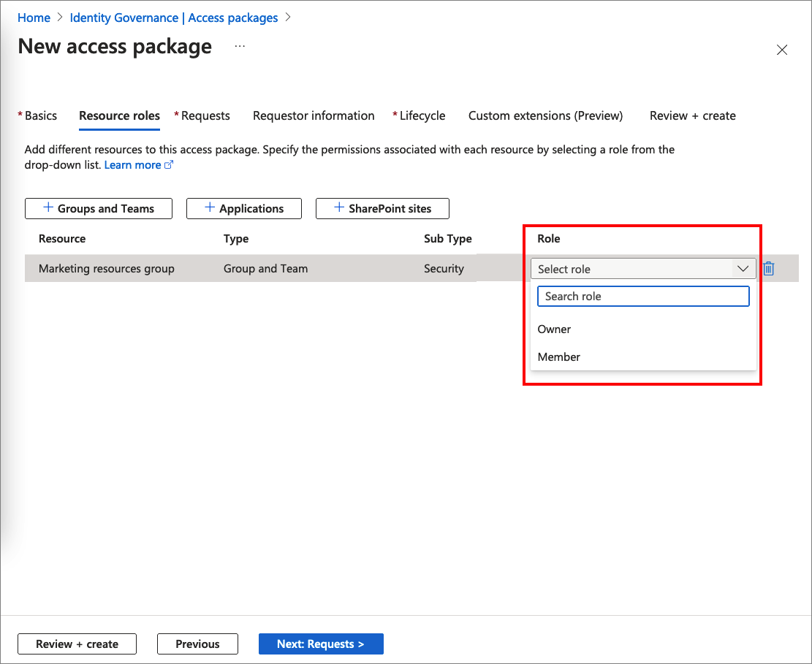
Task: Switch to the Basics tab
Action: [x=40, y=115]
